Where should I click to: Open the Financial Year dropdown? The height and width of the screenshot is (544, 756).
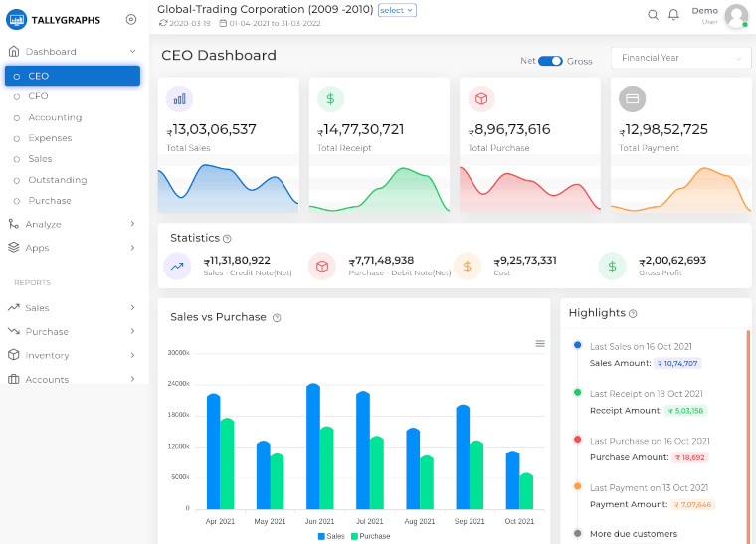(680, 59)
